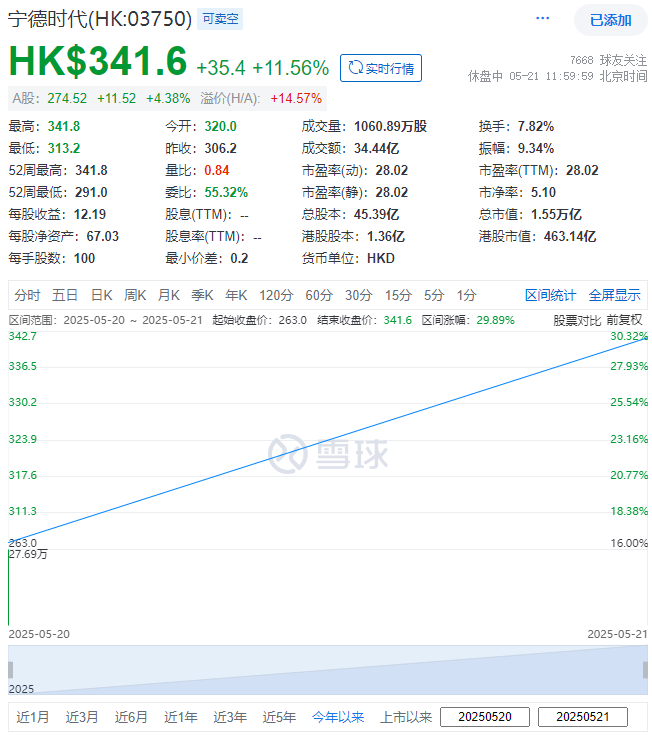Switch to the 五日 chart tab
652x746 pixels.
click(65, 295)
